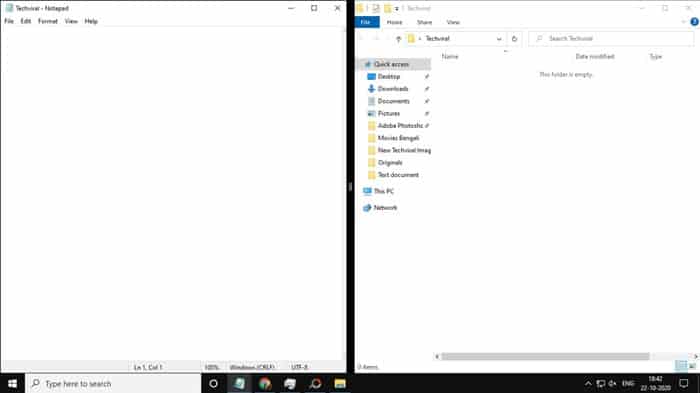The width and height of the screenshot is (700, 393).
Task: Click inside the Notepad text area
Action: pyautogui.click(x=173, y=194)
